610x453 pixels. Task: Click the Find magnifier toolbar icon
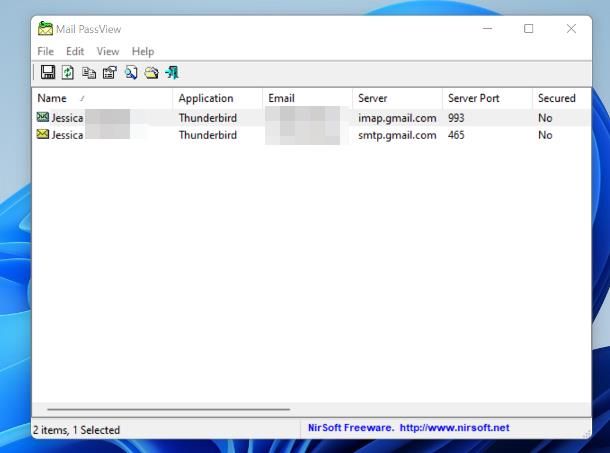click(x=131, y=73)
